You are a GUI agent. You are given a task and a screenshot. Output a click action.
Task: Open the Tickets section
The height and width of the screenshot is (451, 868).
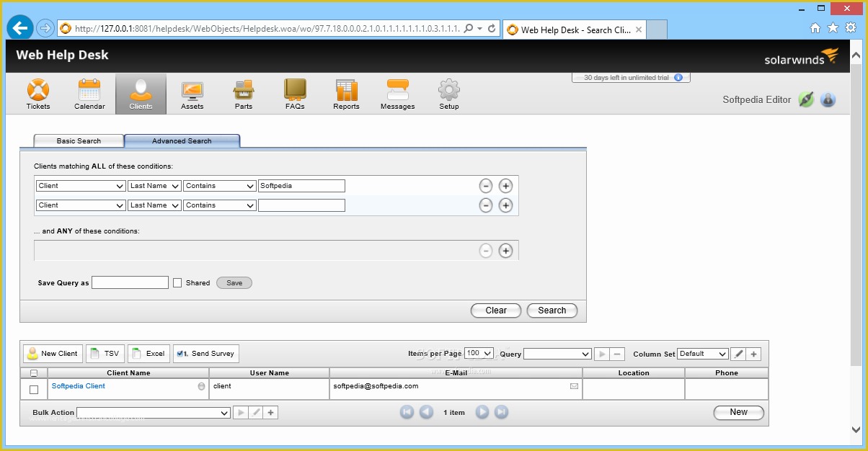pos(38,94)
